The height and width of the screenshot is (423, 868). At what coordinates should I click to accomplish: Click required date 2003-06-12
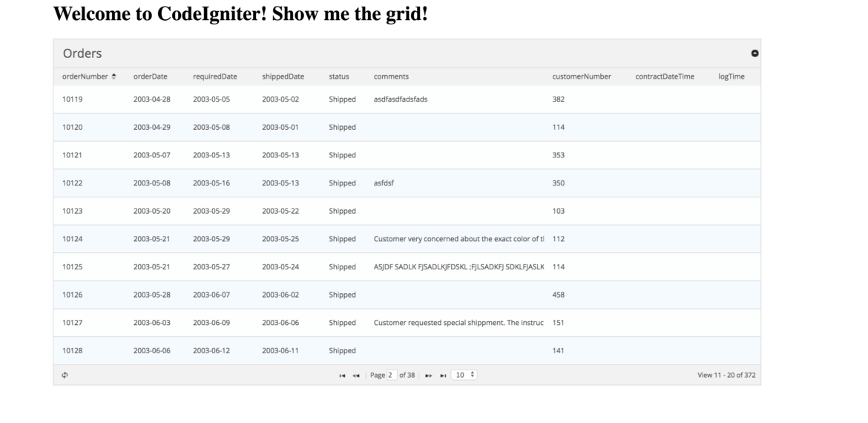point(211,350)
